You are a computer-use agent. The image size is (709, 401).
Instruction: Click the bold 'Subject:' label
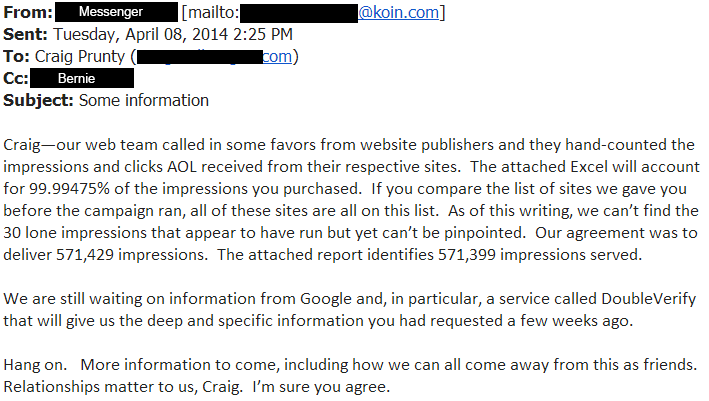[x=38, y=100]
